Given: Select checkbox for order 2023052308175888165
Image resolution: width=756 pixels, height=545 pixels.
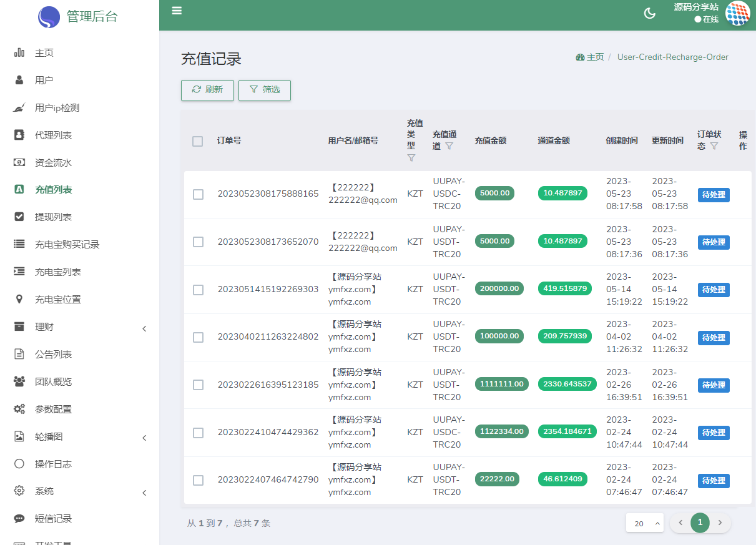Looking at the screenshot, I should pos(198,194).
